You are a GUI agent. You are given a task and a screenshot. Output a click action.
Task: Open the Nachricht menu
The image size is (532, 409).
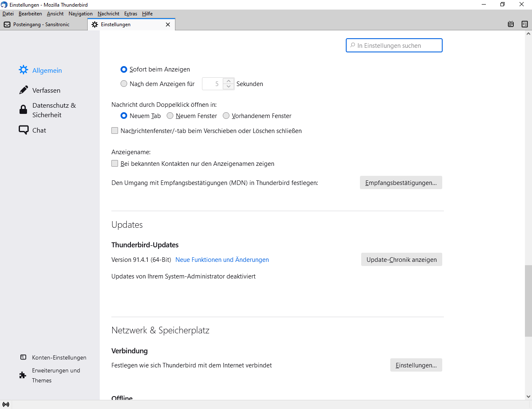pyautogui.click(x=108, y=14)
